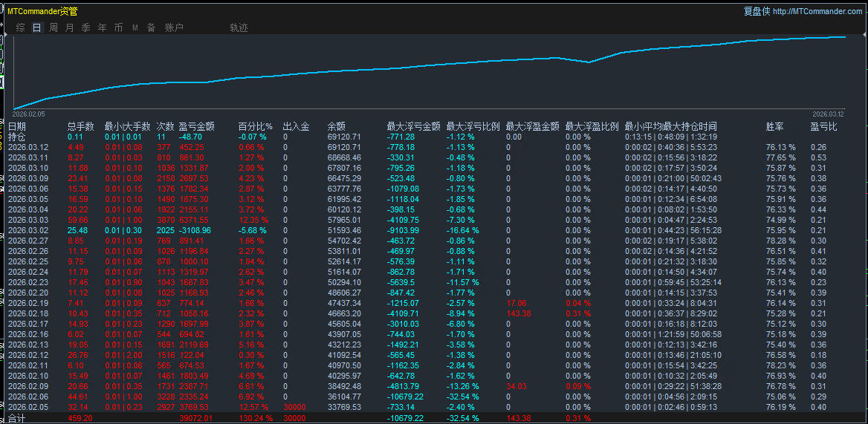
Task: Open the 周 weekly tab
Action: (x=54, y=27)
